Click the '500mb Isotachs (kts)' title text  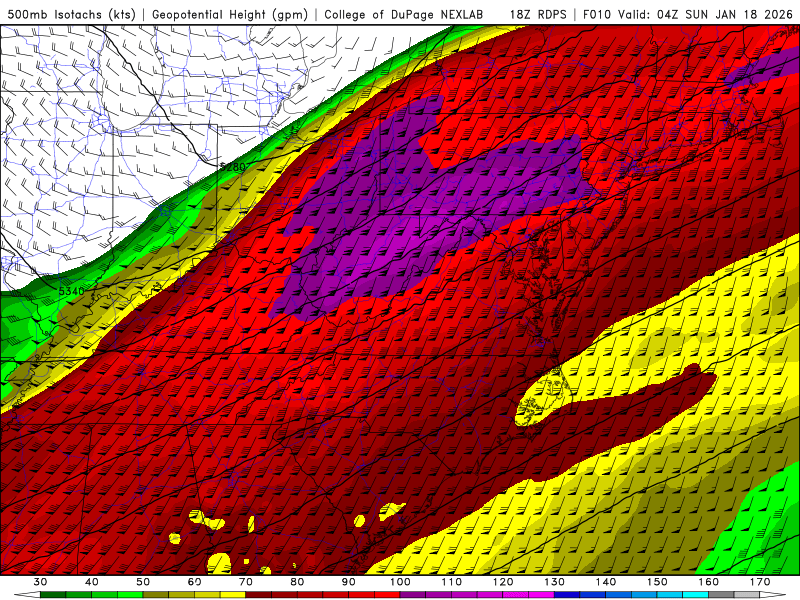click(x=71, y=14)
